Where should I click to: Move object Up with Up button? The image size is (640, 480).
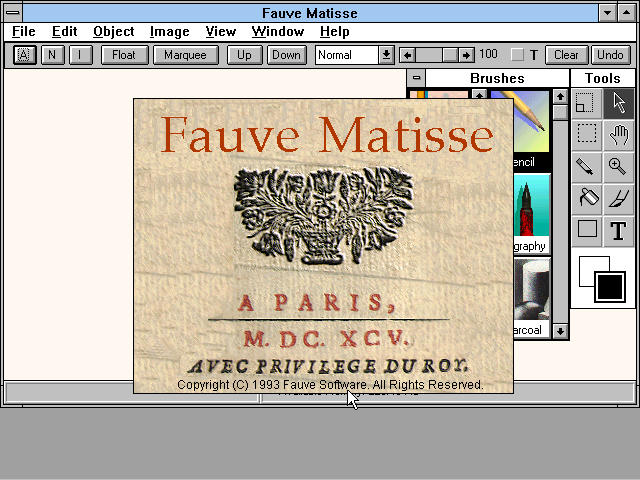[244, 55]
